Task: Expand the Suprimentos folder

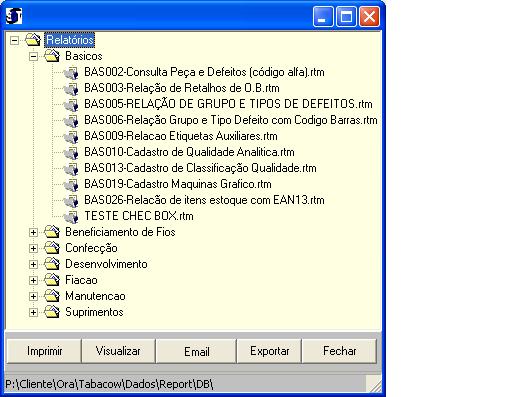Action: 33,312
